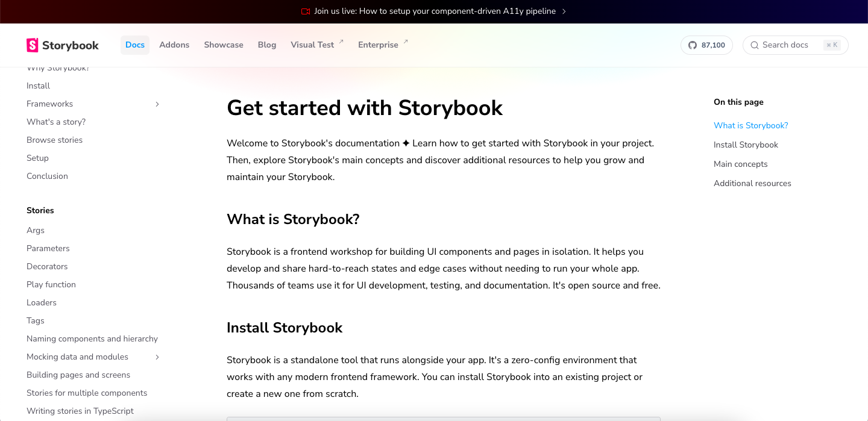Expand the Frameworks sidebar section
Screen dimensions: 868x421
click(x=157, y=104)
